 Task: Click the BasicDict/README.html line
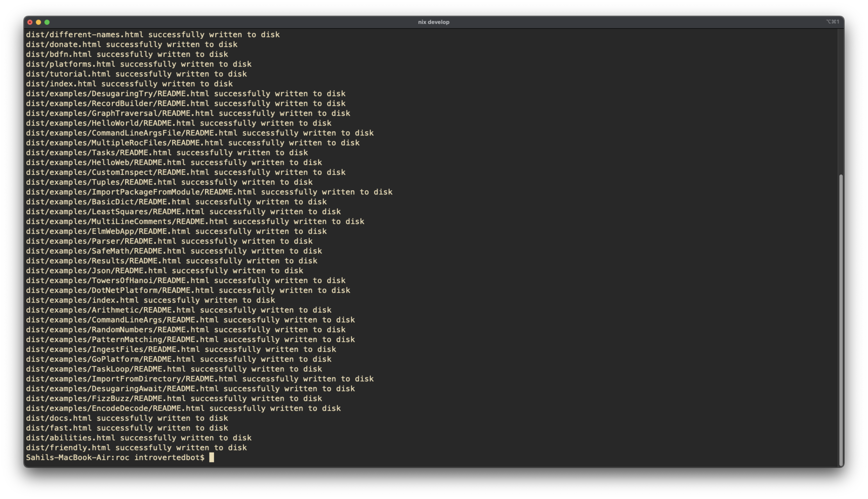click(176, 202)
